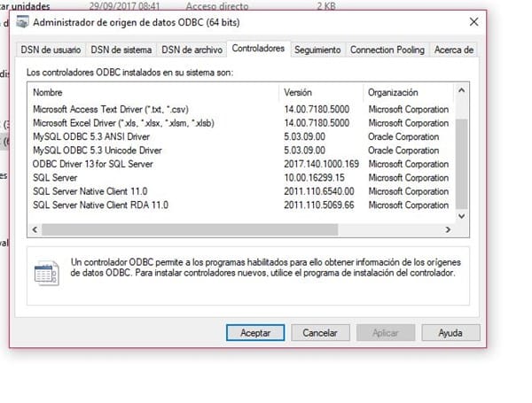Open the Seguimiento tab
532x403 pixels.
click(x=317, y=50)
